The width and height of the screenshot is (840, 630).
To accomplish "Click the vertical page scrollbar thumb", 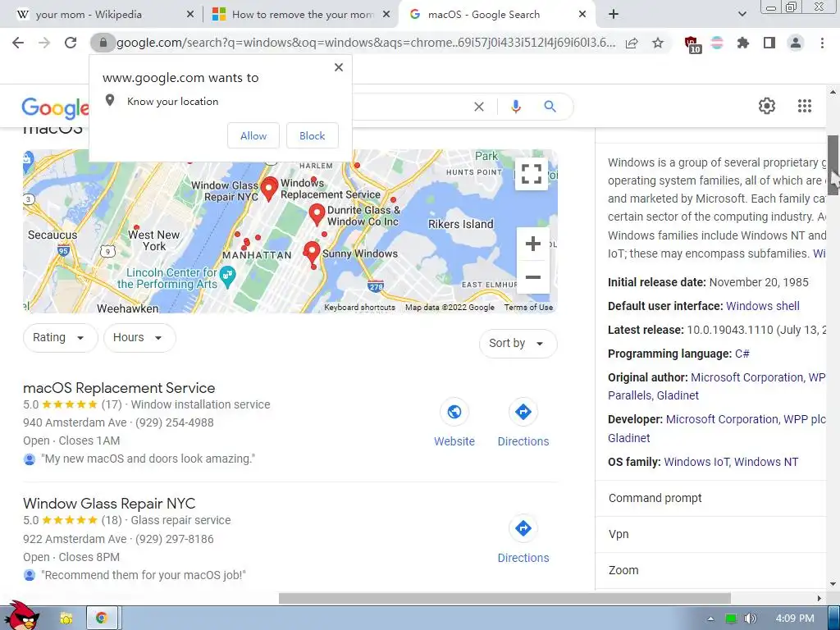I will (833, 165).
